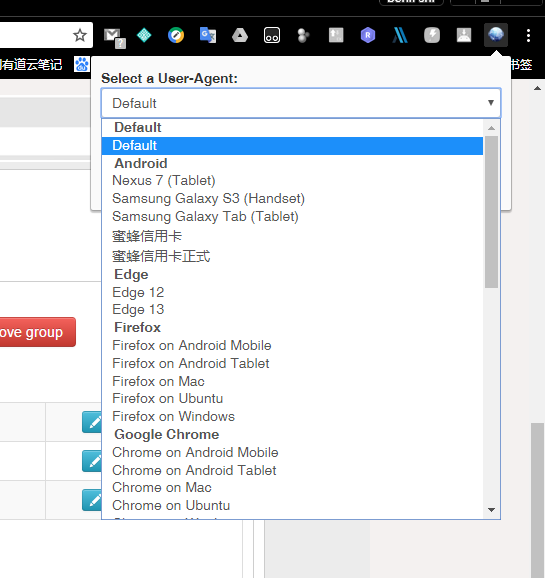The width and height of the screenshot is (545, 578).
Task: Click the Android group header text
Action: point(141,163)
